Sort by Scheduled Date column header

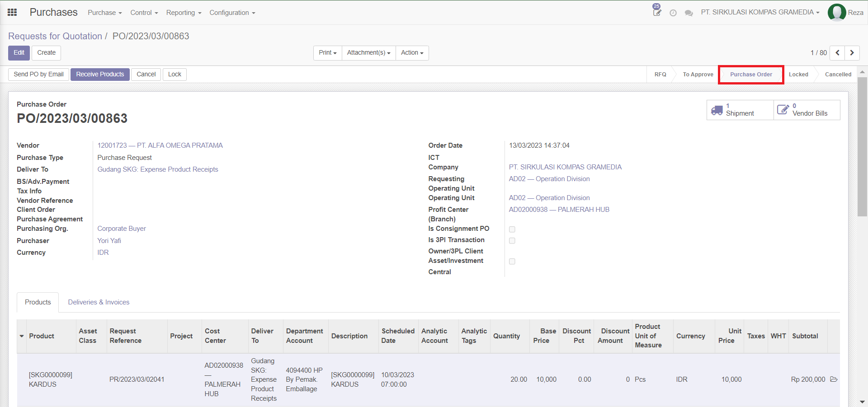tap(398, 336)
